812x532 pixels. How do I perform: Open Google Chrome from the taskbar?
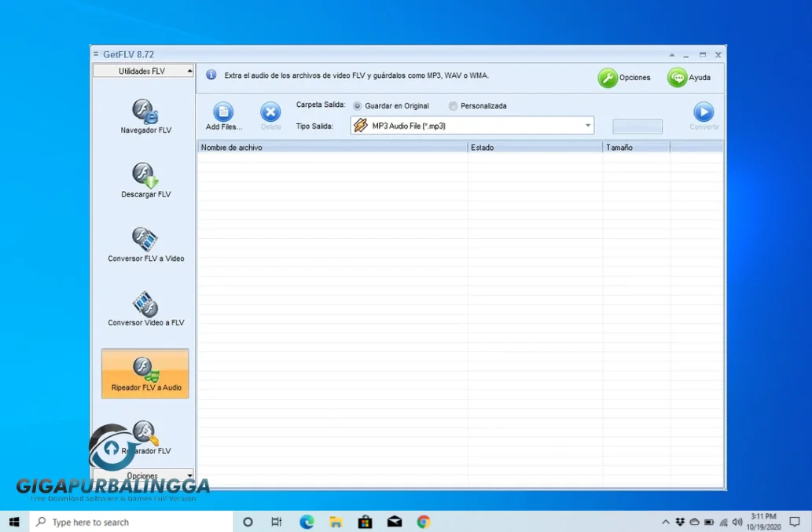[x=424, y=522]
